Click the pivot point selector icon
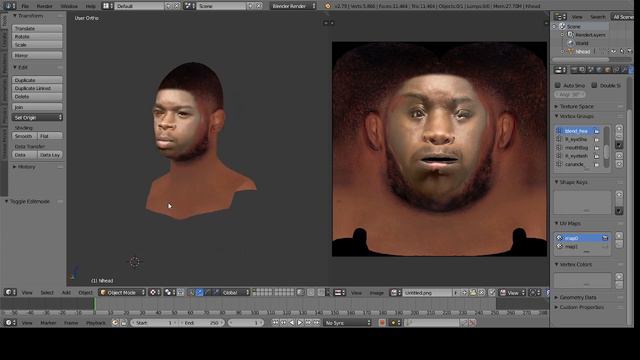640x360 pixels. point(170,293)
